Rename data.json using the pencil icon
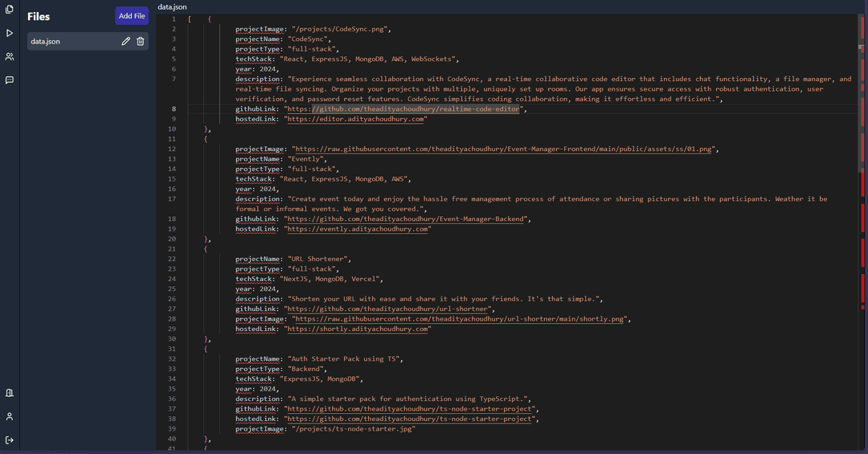 [x=125, y=41]
